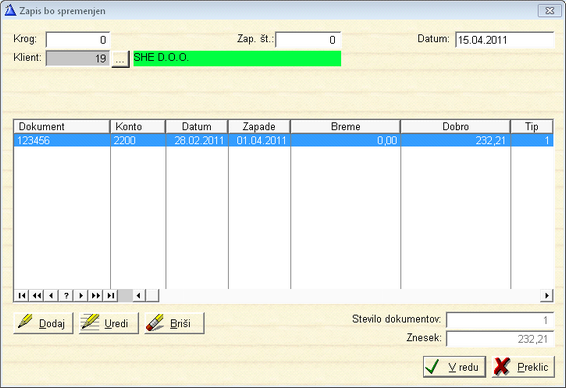
Task: Jump to last record in navigator
Action: pos(110,296)
